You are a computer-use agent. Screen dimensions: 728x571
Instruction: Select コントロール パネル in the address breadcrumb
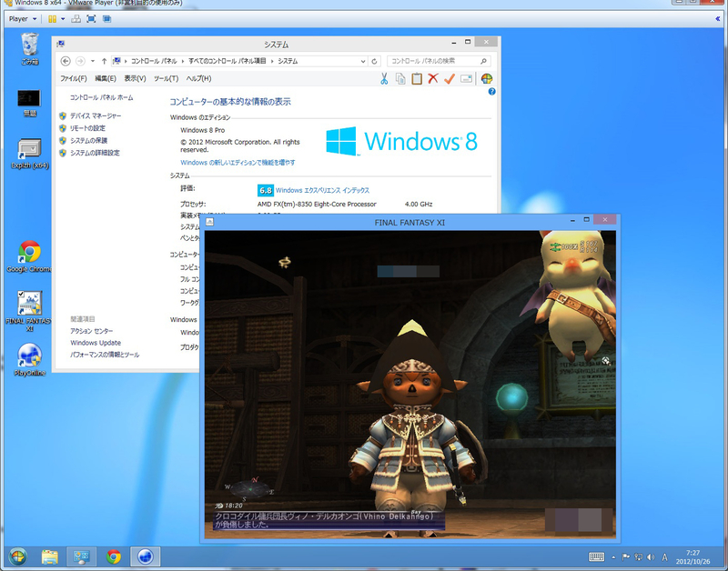pos(154,61)
